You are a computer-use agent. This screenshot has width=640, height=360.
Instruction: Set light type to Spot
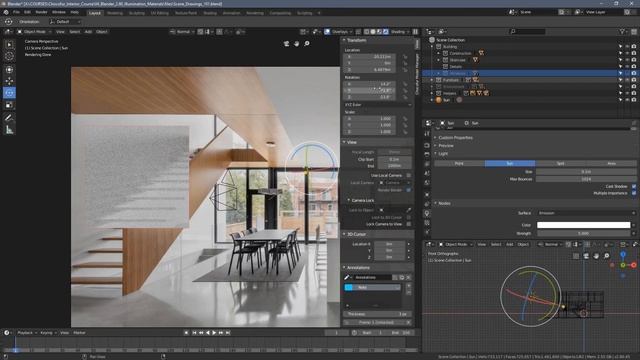click(560, 163)
